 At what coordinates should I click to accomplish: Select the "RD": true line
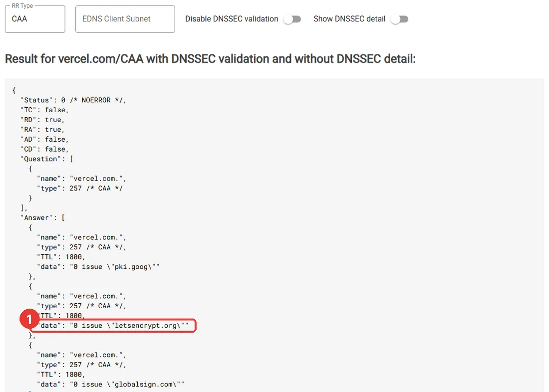(42, 120)
